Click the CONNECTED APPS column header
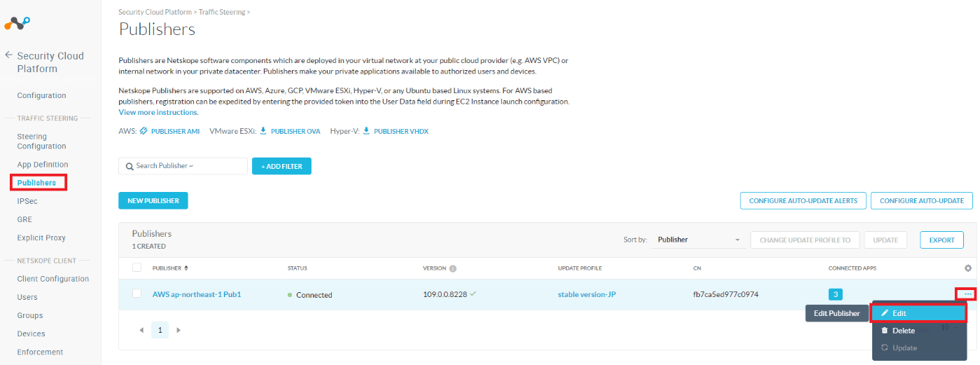This screenshot has width=980, height=365. (852, 268)
